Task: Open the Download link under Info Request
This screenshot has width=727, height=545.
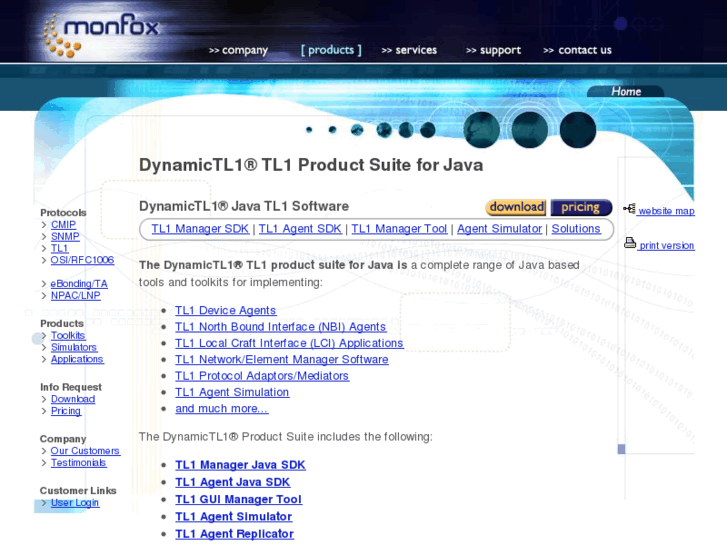Action: pos(73,399)
